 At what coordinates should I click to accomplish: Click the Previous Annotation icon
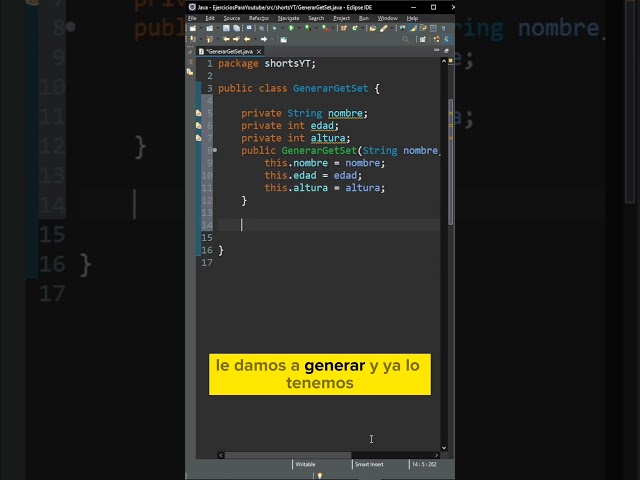tap(210, 39)
